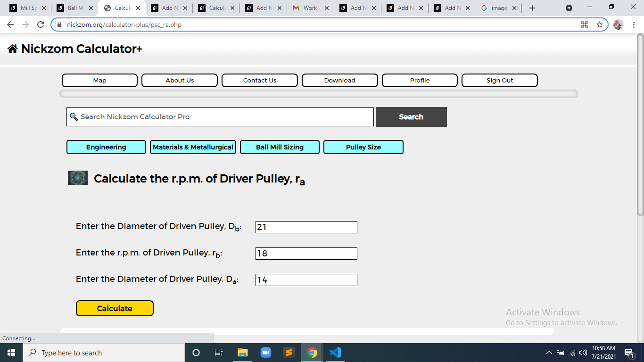Open Task View on taskbar
This screenshot has width=644, height=362.
click(x=219, y=353)
